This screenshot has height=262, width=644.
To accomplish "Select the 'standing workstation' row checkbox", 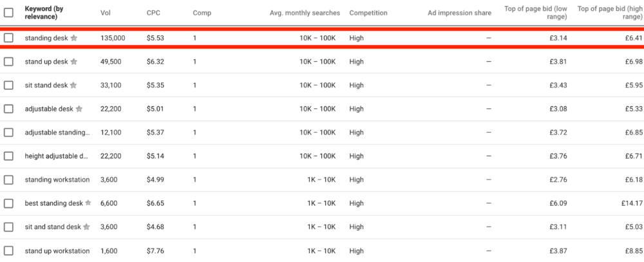I will 8,180.
